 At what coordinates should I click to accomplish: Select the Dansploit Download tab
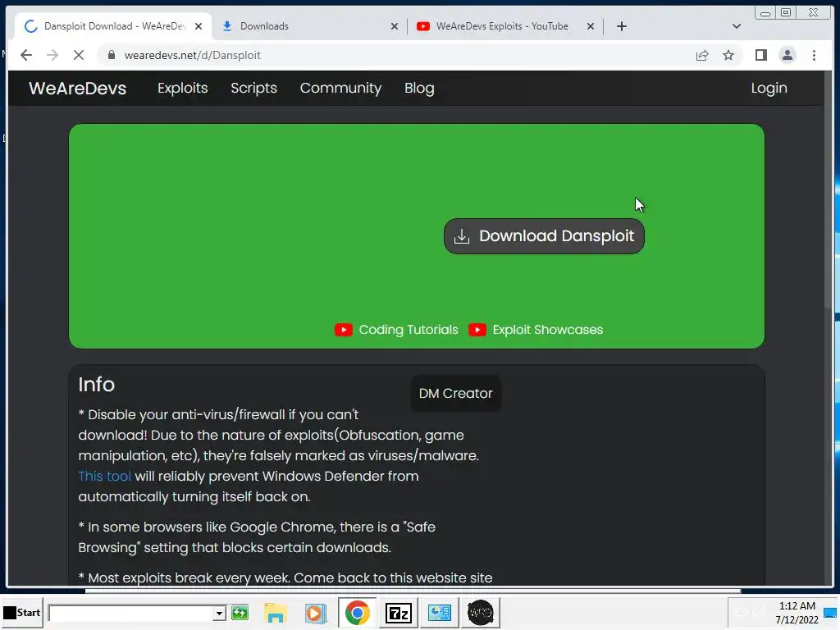click(x=115, y=26)
